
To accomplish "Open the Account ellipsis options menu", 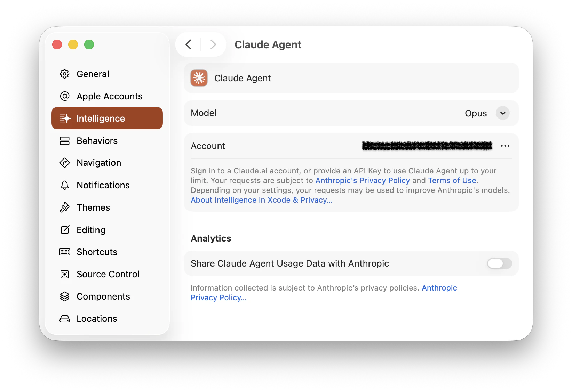I will [505, 146].
